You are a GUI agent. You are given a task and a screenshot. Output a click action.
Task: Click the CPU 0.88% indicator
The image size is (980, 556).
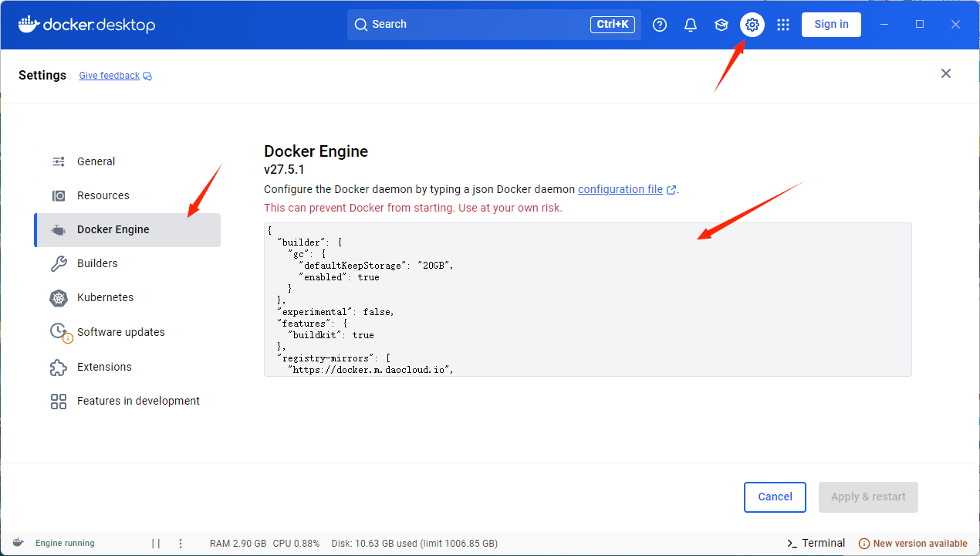point(296,544)
